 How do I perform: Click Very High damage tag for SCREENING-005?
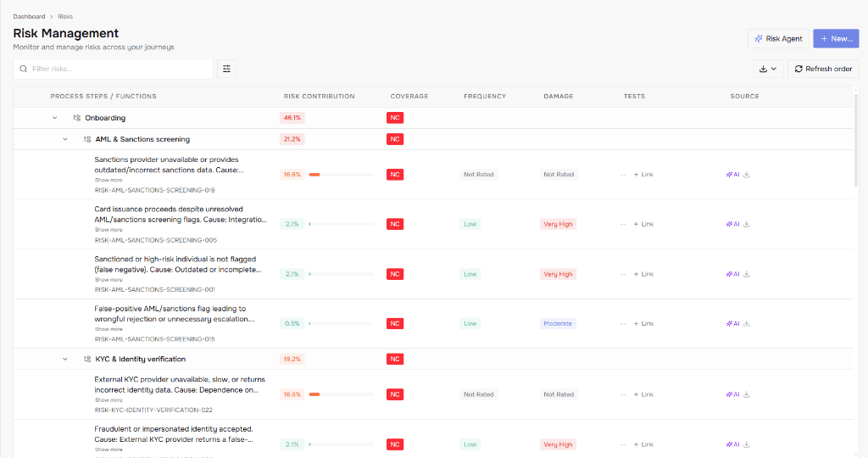tap(558, 224)
